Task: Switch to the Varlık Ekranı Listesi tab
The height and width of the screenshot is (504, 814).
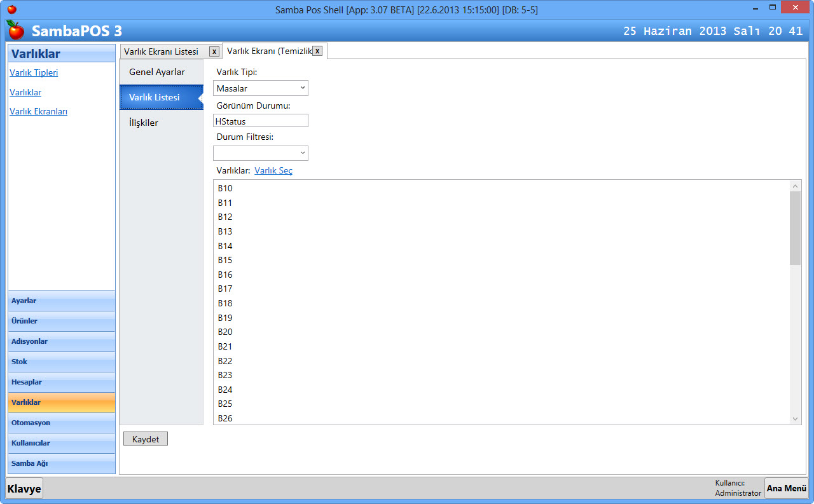Action: point(162,51)
